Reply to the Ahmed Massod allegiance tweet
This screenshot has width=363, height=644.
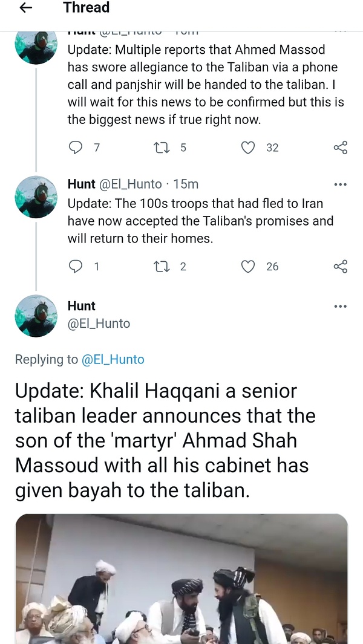coord(76,148)
